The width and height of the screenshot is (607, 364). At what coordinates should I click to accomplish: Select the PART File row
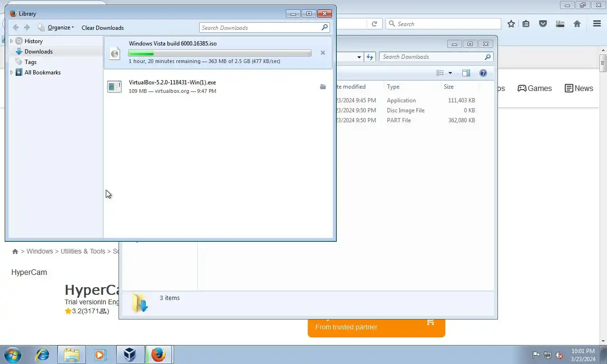click(408, 120)
